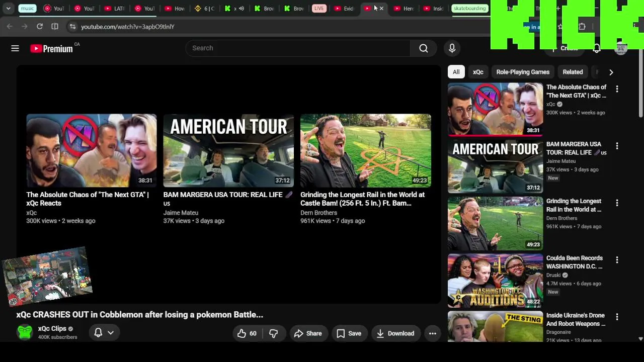Click the miniature webcam overlay in the player

(x=47, y=276)
